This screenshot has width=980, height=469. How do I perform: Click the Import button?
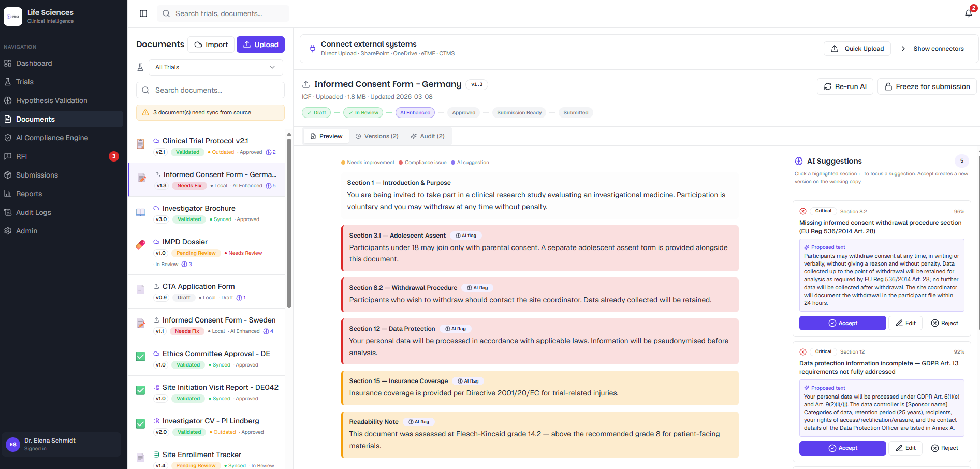point(211,45)
